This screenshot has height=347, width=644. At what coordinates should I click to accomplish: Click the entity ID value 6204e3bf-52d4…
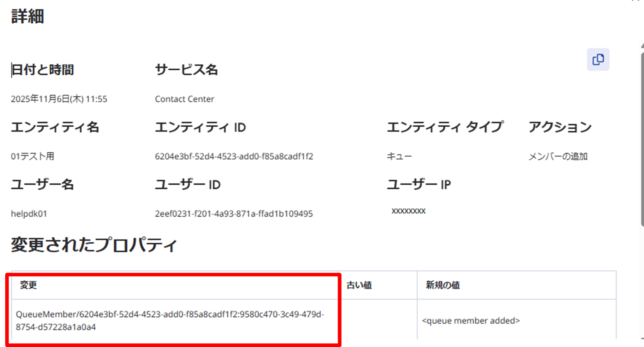[234, 156]
